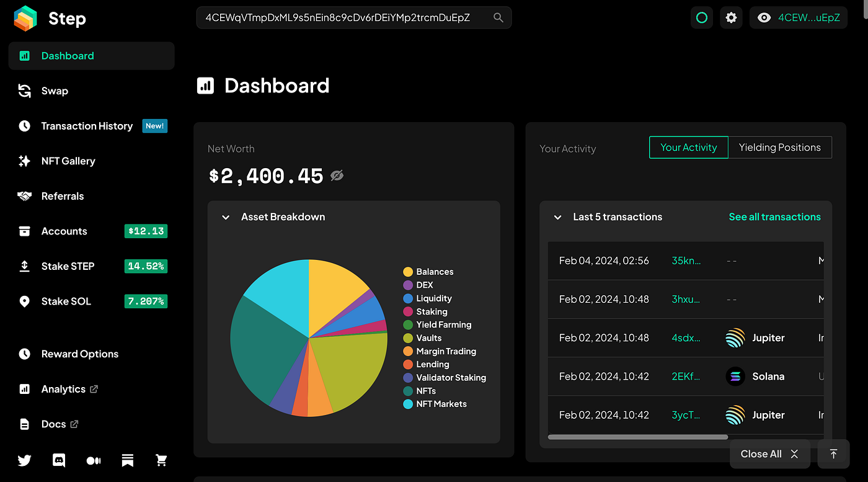Click the Balances yellow legend swatch
This screenshot has height=482, width=868.
(408, 272)
